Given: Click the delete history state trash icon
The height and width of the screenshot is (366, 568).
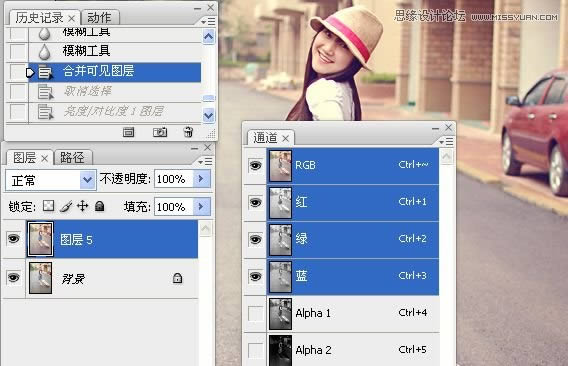Looking at the screenshot, I should click(188, 132).
